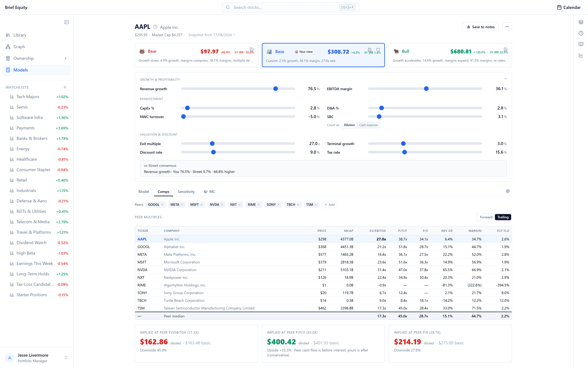Open the snapshot date dropdown
The width and height of the screenshot is (588, 368).
coord(212,35)
